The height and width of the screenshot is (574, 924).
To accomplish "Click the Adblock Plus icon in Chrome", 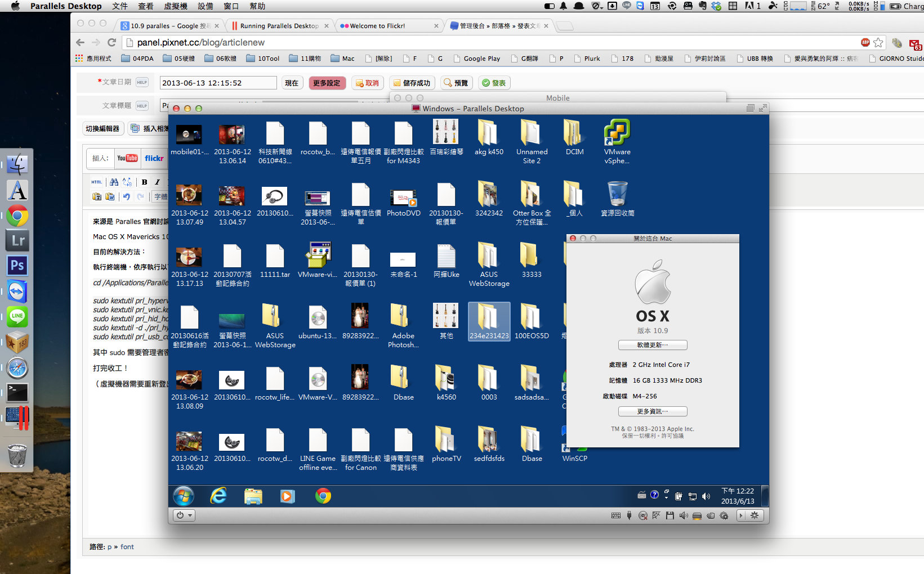I will [x=865, y=42].
